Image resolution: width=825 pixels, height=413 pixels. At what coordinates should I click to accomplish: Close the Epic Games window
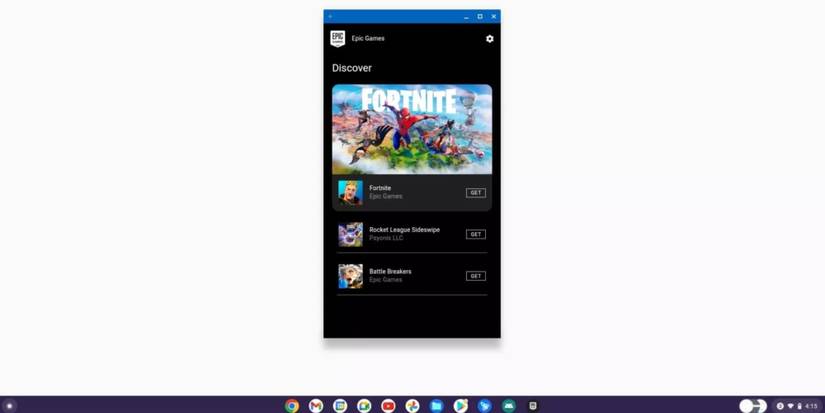tap(494, 17)
